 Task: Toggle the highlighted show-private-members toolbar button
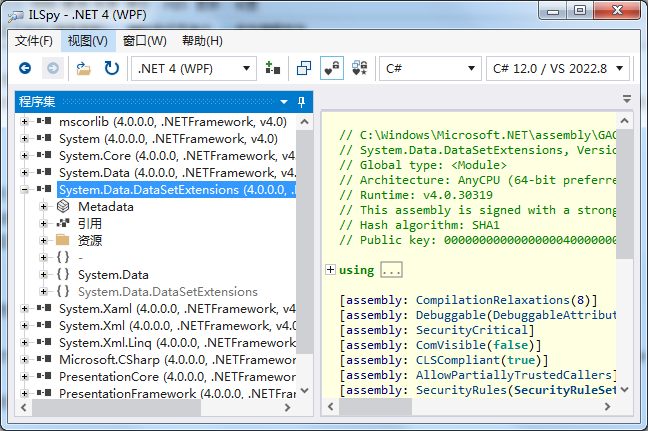point(332,68)
